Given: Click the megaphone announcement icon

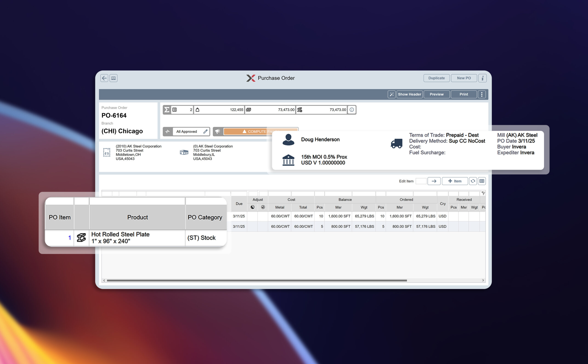Looking at the screenshot, I should (218, 131).
